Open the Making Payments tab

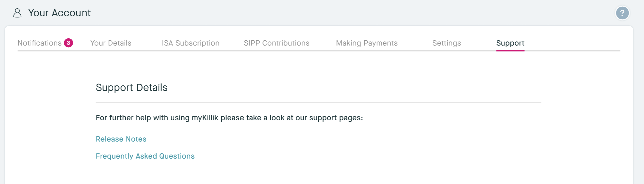tap(367, 43)
